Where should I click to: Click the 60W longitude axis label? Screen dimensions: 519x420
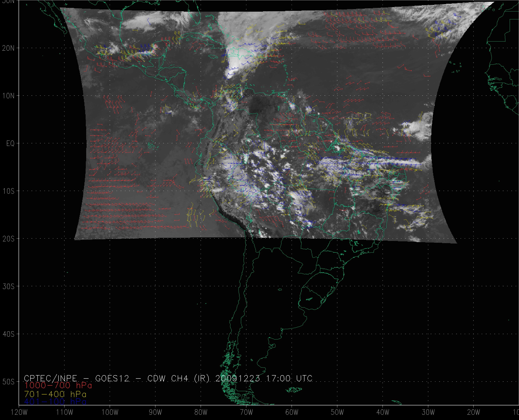[292, 412]
